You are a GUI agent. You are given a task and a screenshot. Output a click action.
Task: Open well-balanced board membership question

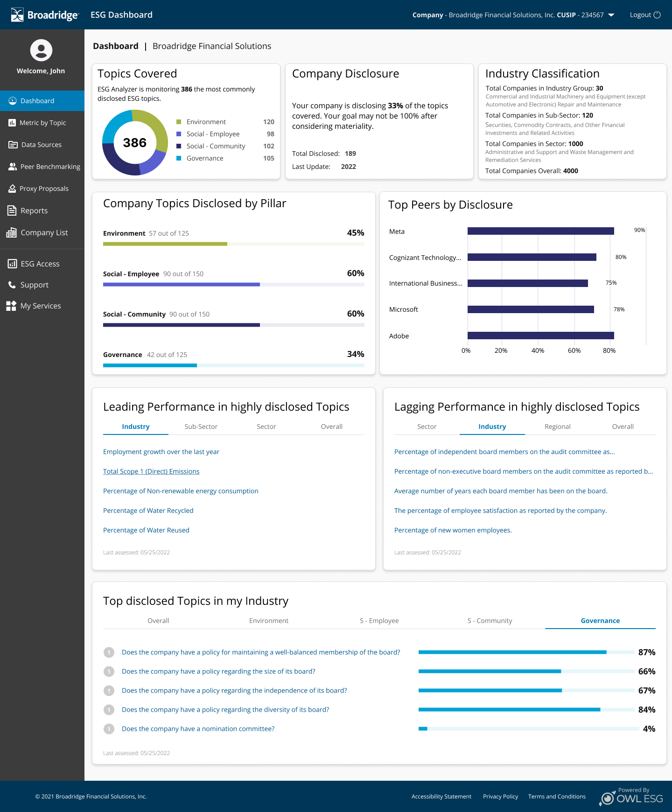click(x=261, y=652)
